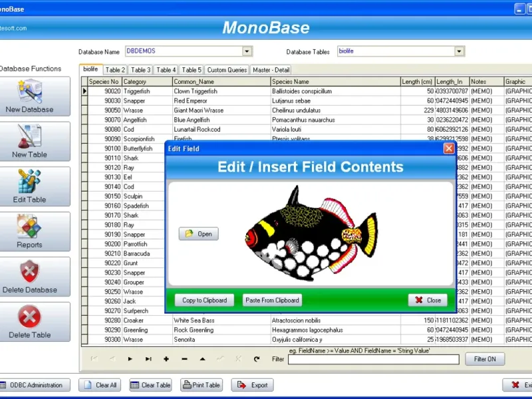Click the edit record triangle button
This screenshot has height=399, width=532.
tap(203, 359)
